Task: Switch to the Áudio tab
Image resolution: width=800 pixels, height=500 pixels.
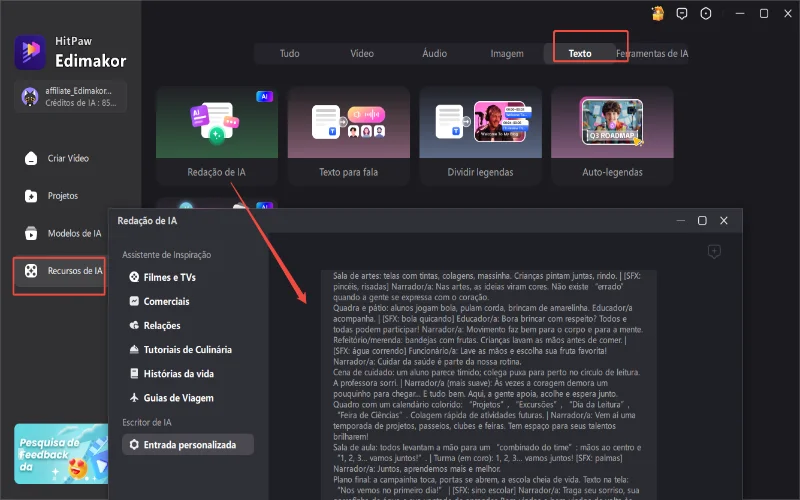Action: [434, 53]
